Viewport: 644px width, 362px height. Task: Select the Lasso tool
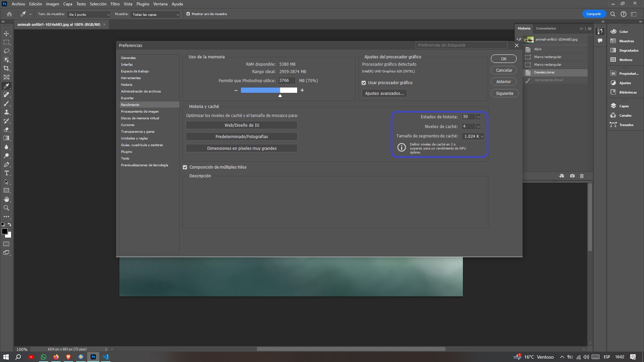tap(6, 51)
